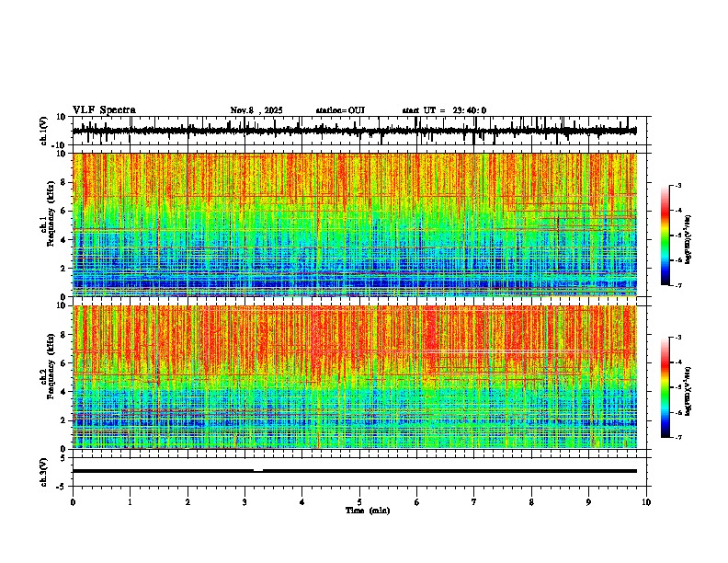Click the "-7" label on ch.1 colorbar

point(678,285)
